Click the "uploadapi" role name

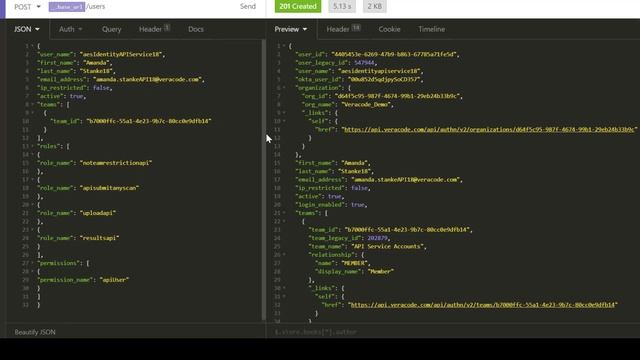click(98, 213)
